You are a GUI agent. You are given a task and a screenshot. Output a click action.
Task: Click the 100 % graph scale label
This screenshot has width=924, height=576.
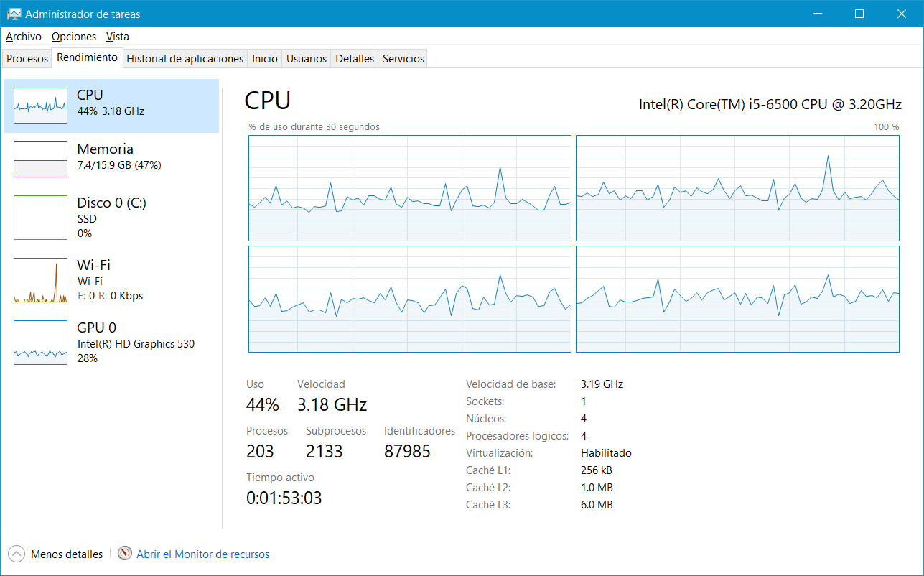[x=886, y=127]
